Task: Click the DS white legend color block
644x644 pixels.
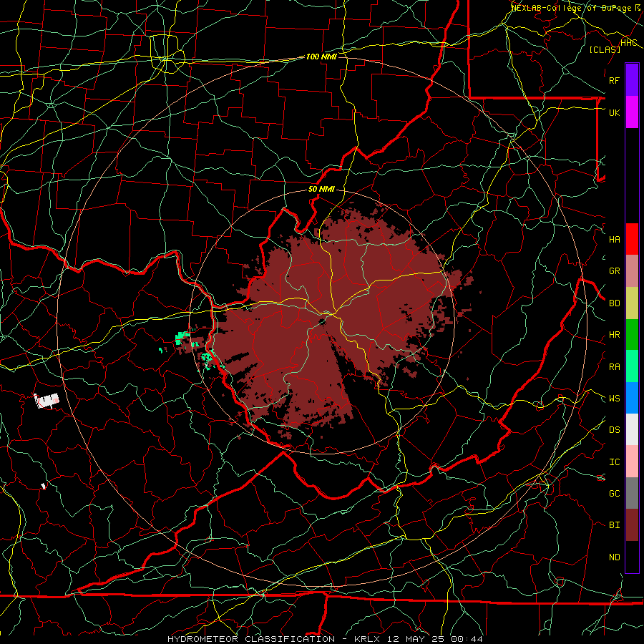Action: coord(632,429)
